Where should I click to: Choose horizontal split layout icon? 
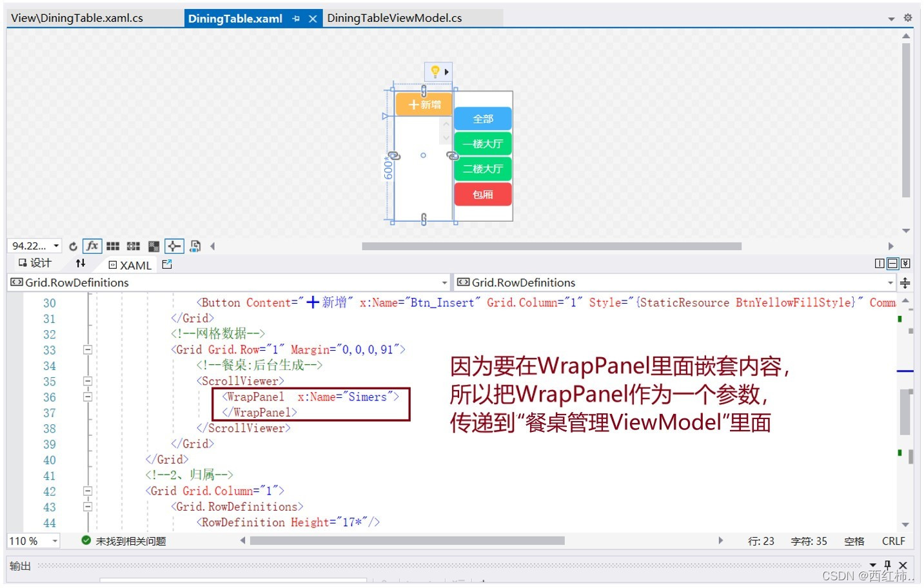click(893, 264)
